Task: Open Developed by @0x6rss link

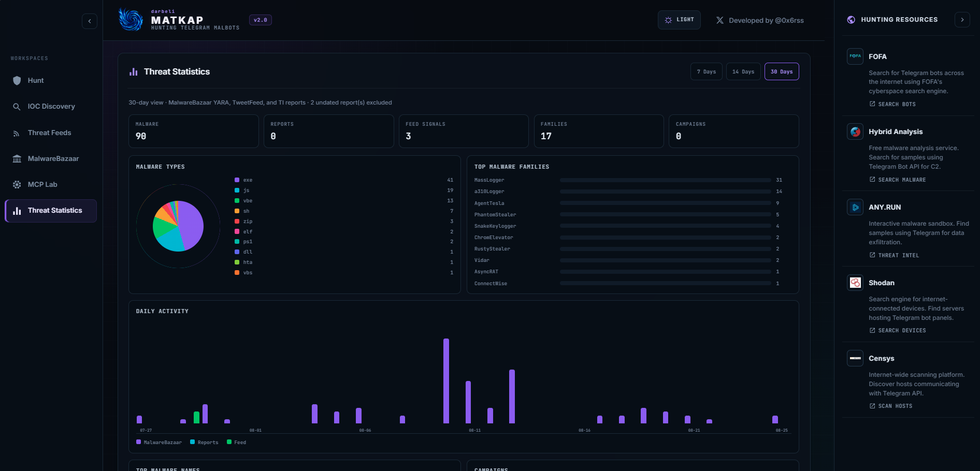Action: point(760,20)
